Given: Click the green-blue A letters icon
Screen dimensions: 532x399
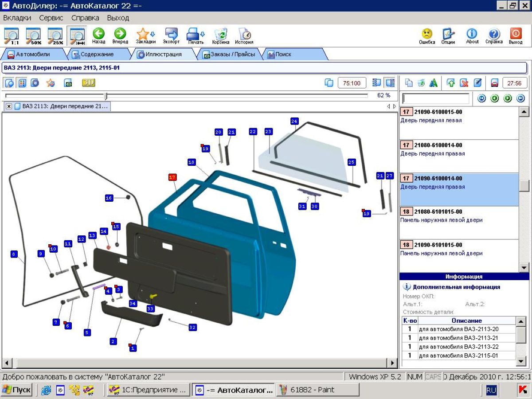Looking at the screenshot, I should (x=434, y=83).
